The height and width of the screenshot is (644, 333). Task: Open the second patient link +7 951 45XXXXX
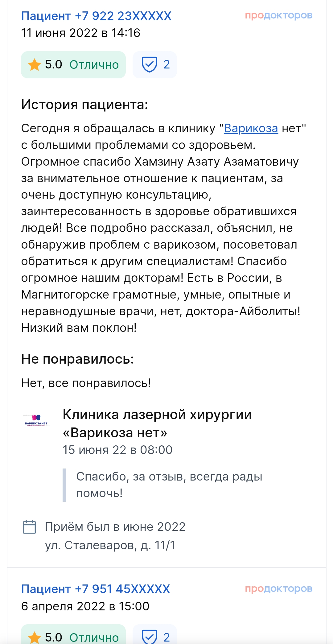point(96,589)
